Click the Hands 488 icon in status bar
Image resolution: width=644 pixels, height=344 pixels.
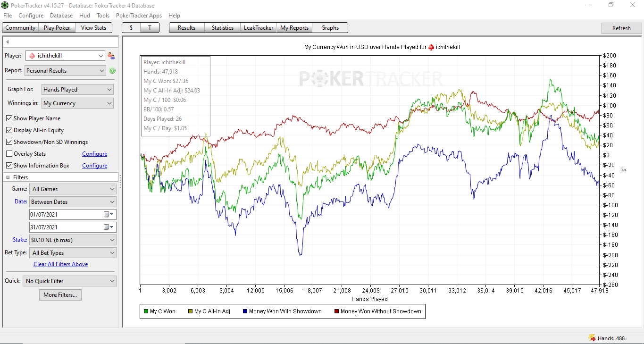tap(592, 338)
